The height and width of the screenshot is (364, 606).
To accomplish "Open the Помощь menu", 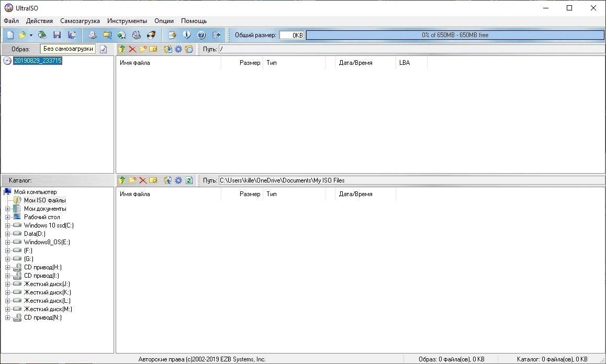I will [194, 21].
